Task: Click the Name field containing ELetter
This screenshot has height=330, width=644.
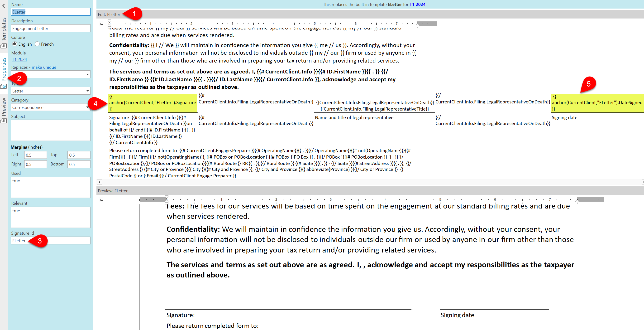Action: pos(51,12)
